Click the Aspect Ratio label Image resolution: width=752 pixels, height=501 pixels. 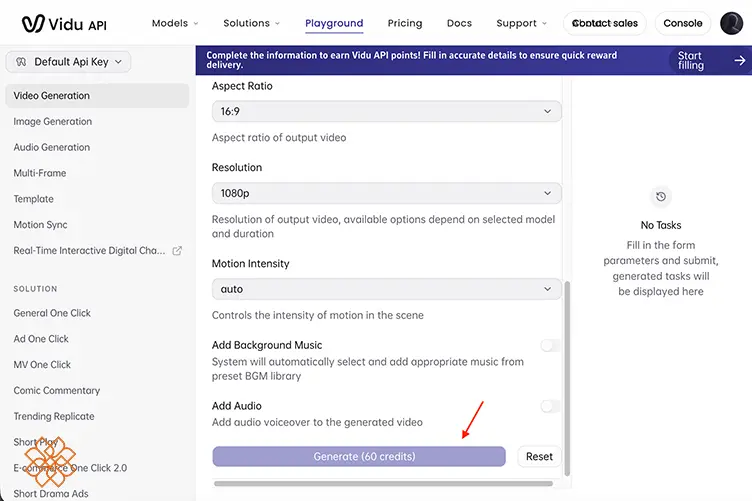pos(242,86)
